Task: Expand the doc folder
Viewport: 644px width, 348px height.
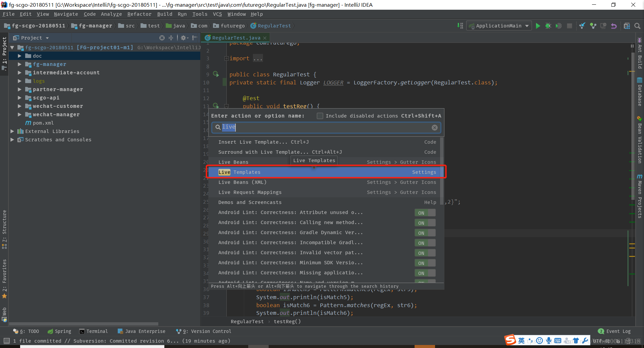Action: tap(19, 56)
